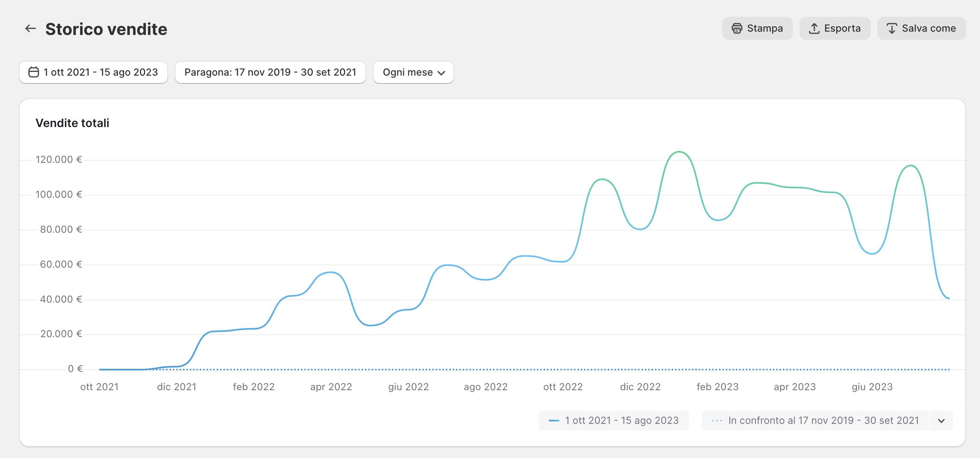This screenshot has width=980, height=458.
Task: Open the 1 ott 2021 date range picker
Action: (x=100, y=72)
